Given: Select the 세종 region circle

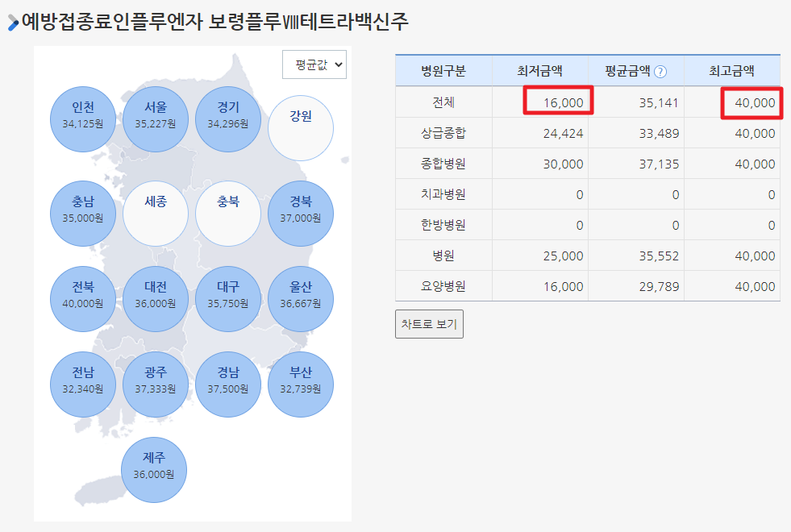Looking at the screenshot, I should 156,214.
